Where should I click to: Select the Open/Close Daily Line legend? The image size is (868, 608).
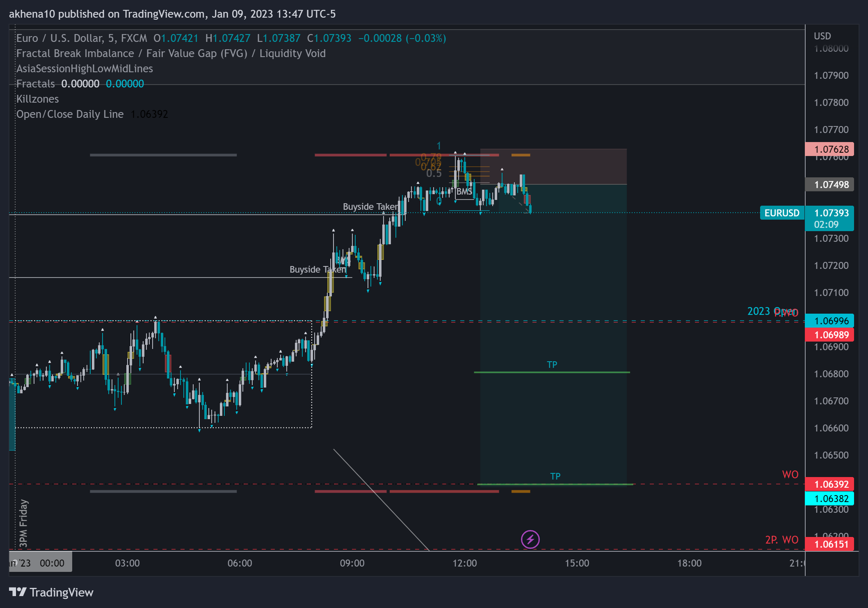(70, 114)
